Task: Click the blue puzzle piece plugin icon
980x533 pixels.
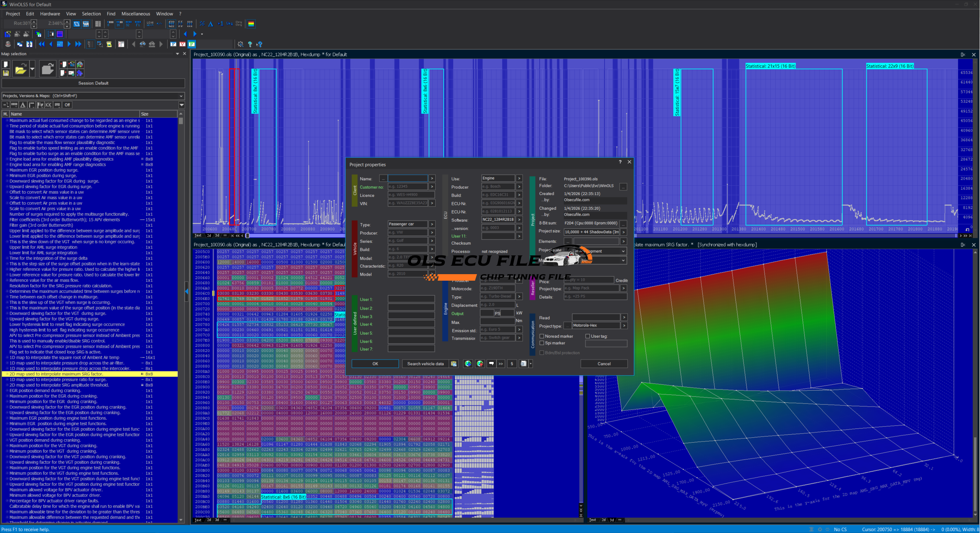Action: pyautogui.click(x=80, y=73)
